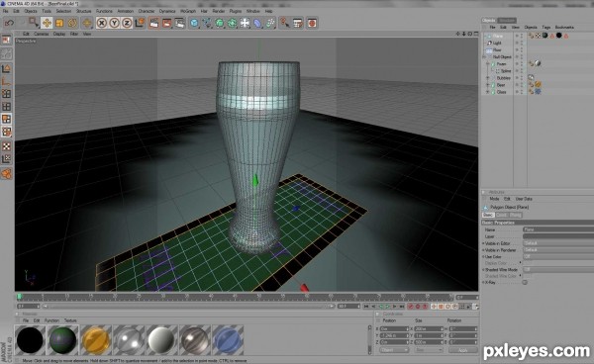Switch to Basic tab in Attributes
594x364 pixels.
488,215
